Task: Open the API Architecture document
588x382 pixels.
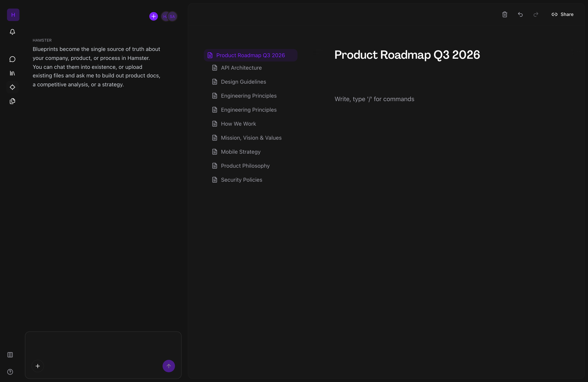Action: pos(241,68)
